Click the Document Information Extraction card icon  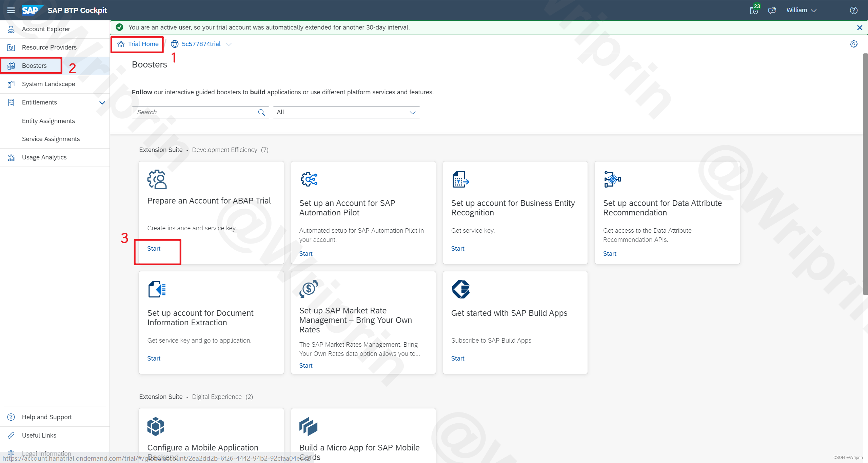[157, 289]
